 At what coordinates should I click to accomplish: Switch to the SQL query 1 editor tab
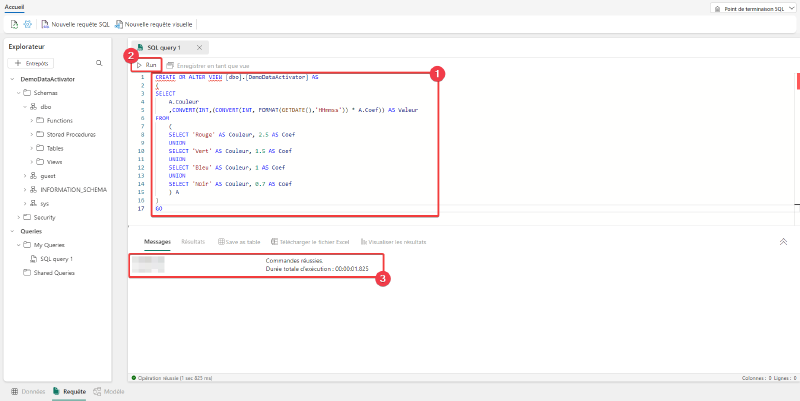tap(164, 47)
